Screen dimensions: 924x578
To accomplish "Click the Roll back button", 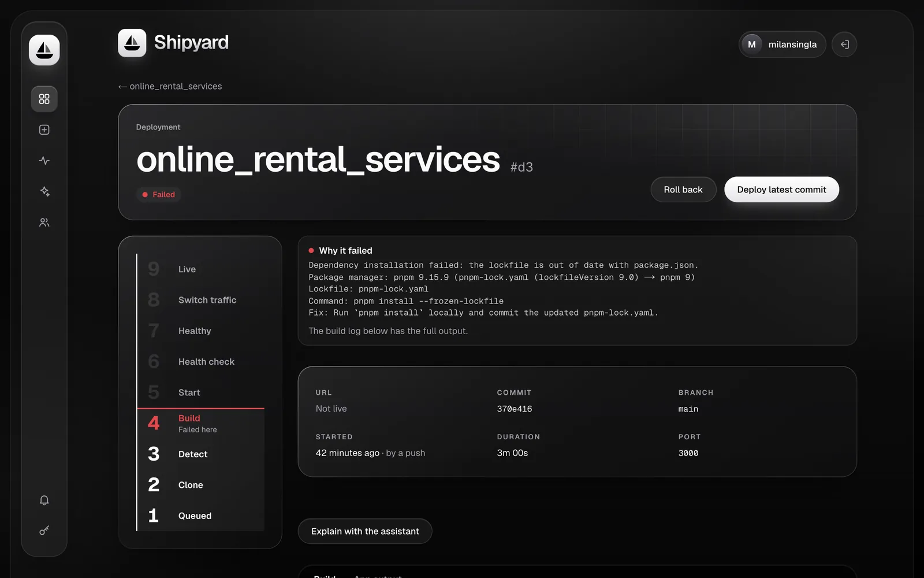I will click(683, 190).
